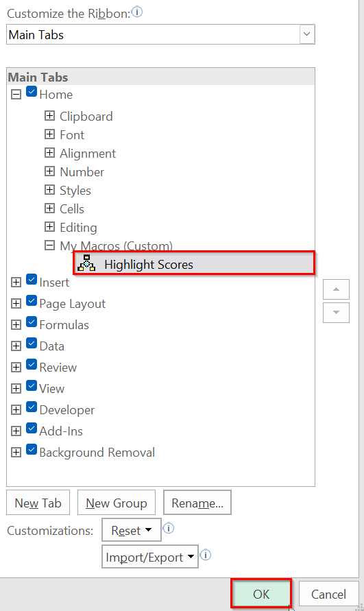Expand the Clipboard group
The height and width of the screenshot is (611, 364).
(49, 116)
